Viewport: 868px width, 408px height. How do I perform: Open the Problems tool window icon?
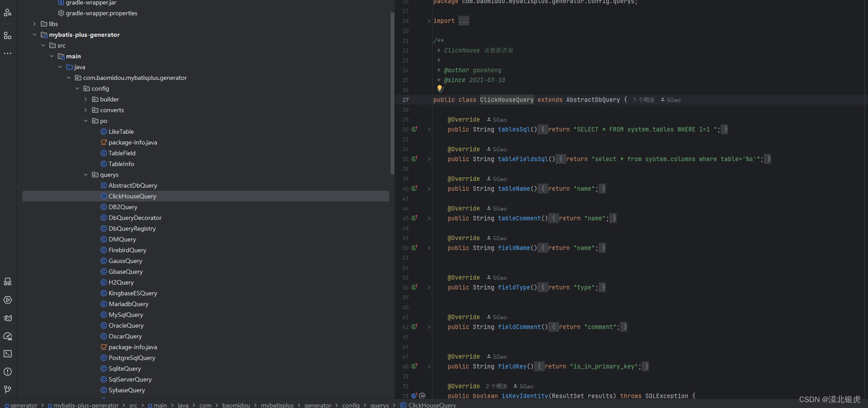tap(8, 372)
